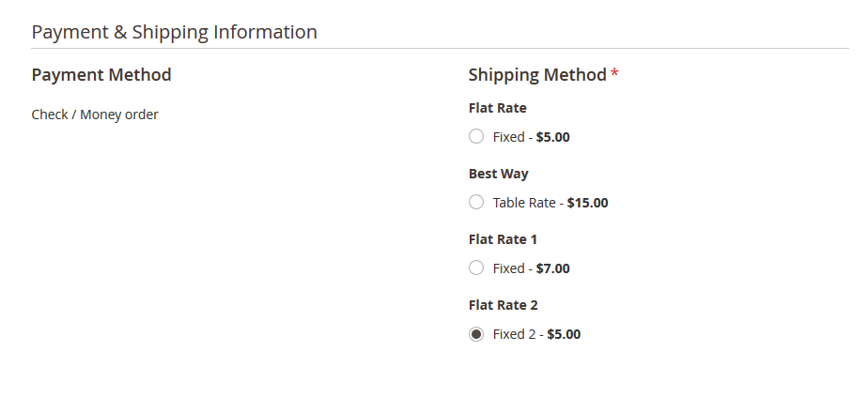Image resolution: width=868 pixels, height=413 pixels.
Task: Click the 'Flat Rate 2' carrier heading
Action: click(x=503, y=305)
